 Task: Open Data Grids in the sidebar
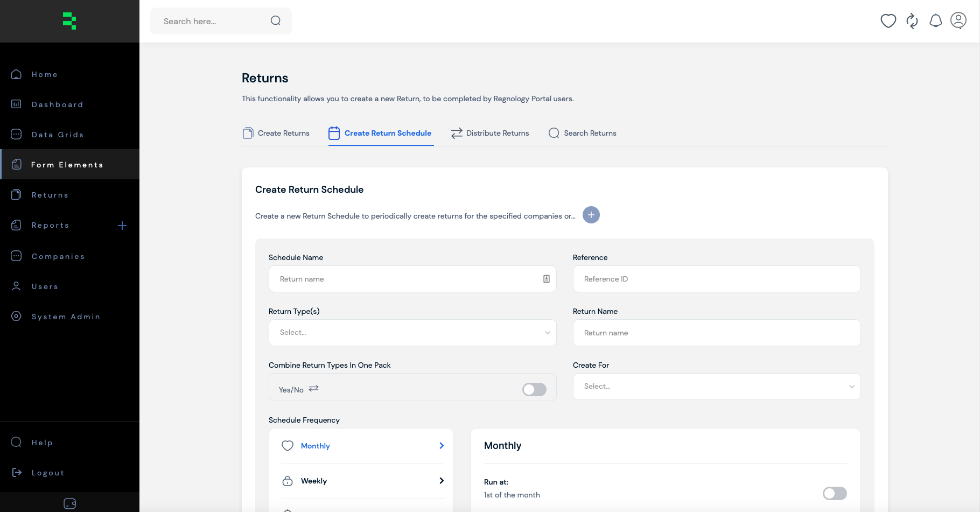[57, 135]
